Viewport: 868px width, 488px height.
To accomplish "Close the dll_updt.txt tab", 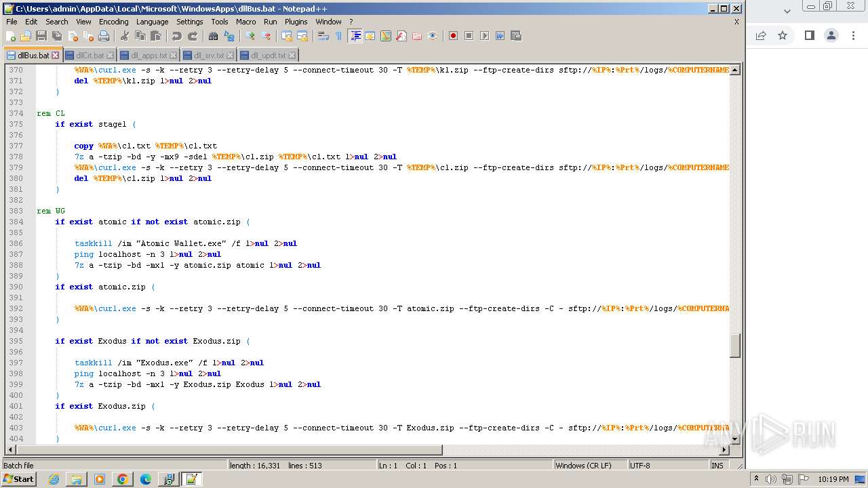I will tap(292, 56).
